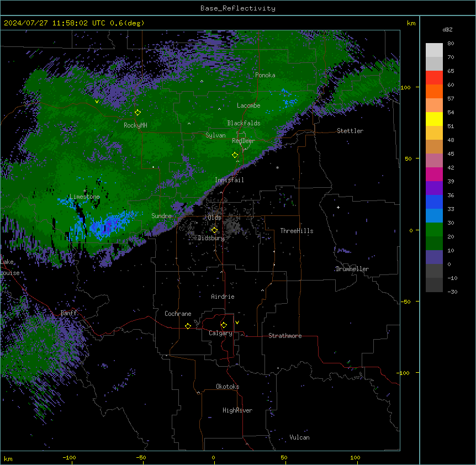The height and width of the screenshot is (465, 476).
Task: Select yellow V marker east of Calgary
Action: pyautogui.click(x=237, y=323)
